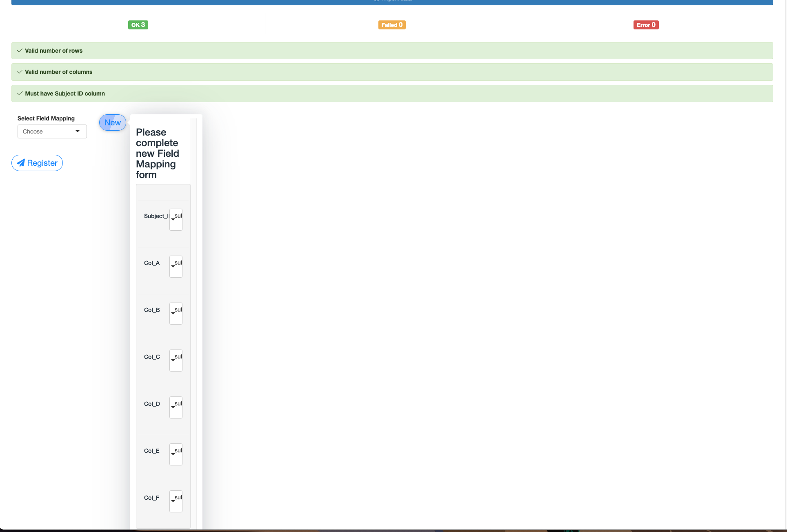Click the red Error 0 status badge
787x532 pixels.
click(645, 25)
